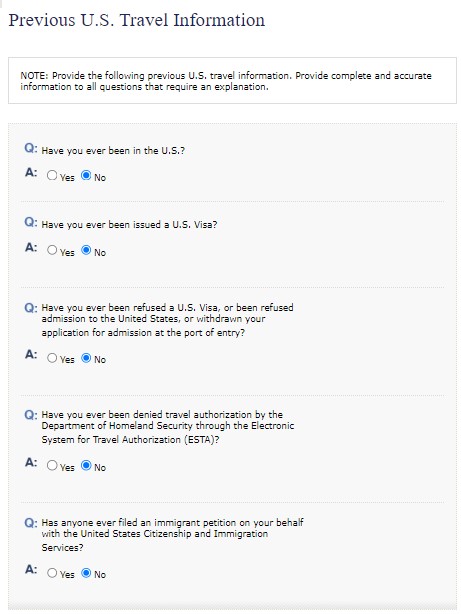
Task: Click the A: marker under the immigrant petition question
Action: click(31, 569)
